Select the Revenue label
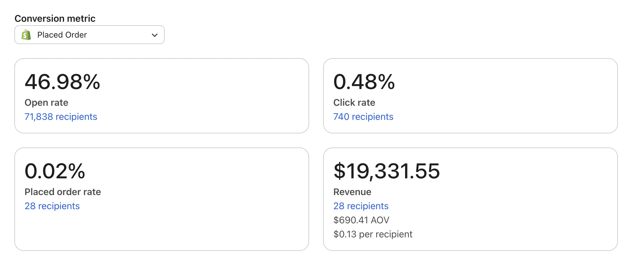This screenshot has width=644, height=265. click(x=352, y=192)
